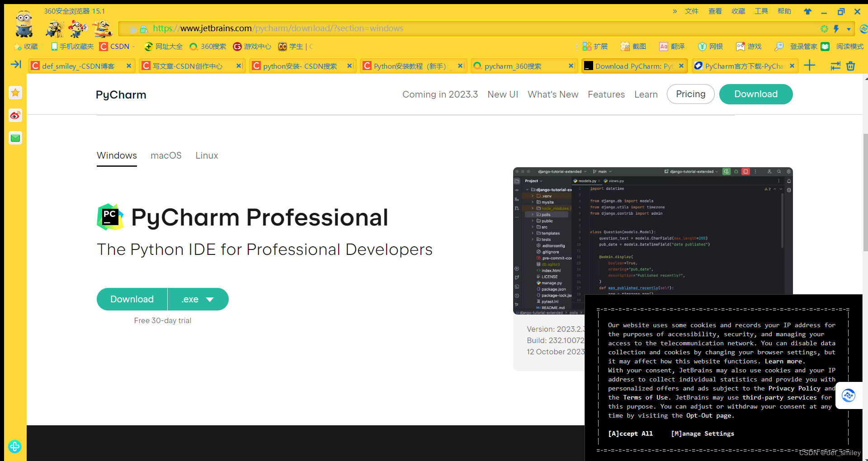Open the 查看 menu

(715, 11)
